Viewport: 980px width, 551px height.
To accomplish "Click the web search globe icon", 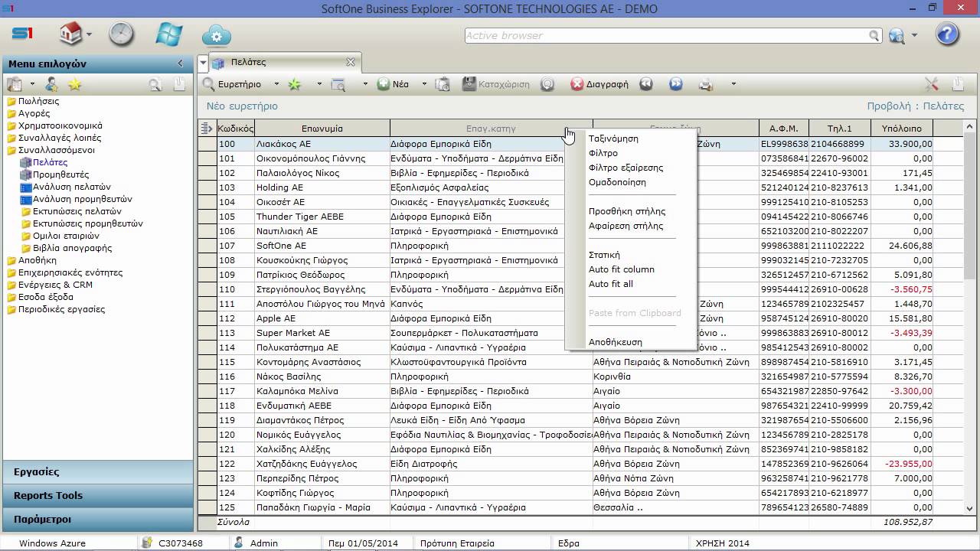I will click(x=897, y=35).
